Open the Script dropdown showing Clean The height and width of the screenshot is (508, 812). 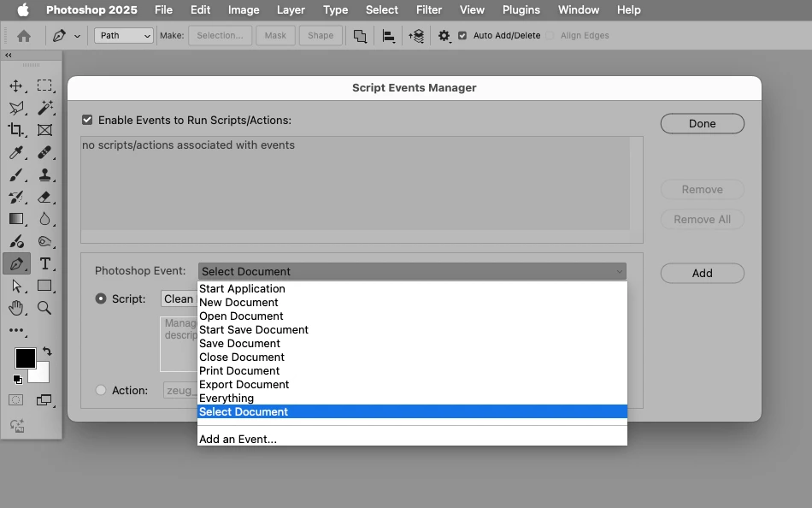[x=179, y=298]
